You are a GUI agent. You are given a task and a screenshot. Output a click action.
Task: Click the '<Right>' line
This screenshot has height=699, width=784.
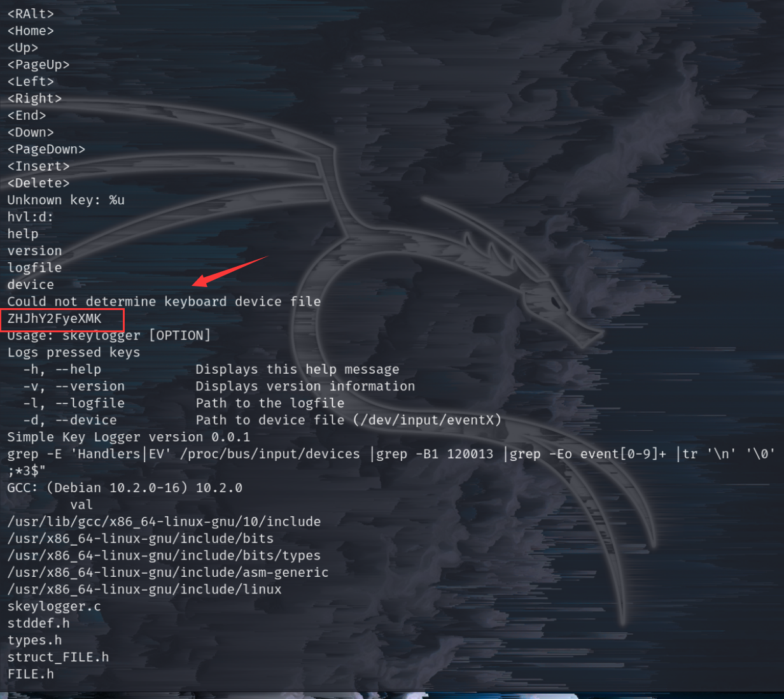pyautogui.click(x=34, y=99)
